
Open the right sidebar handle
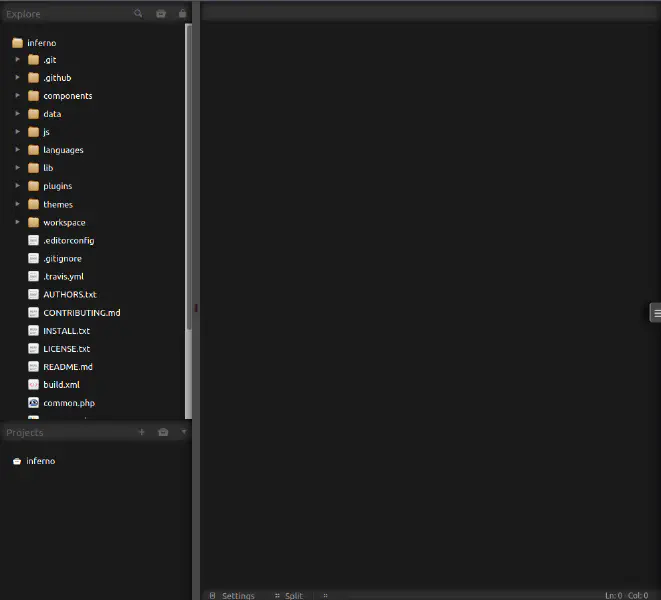(655, 313)
